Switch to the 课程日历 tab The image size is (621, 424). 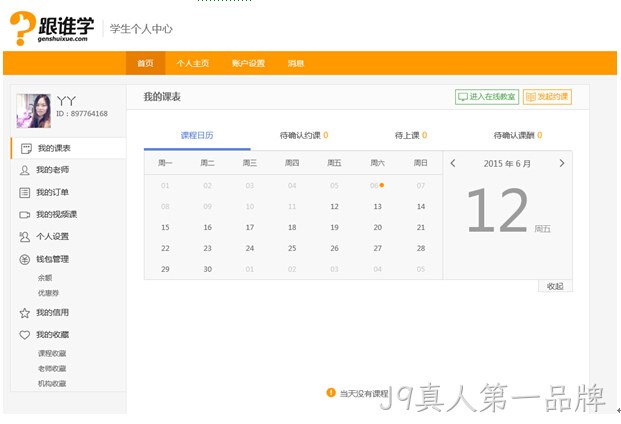click(197, 135)
